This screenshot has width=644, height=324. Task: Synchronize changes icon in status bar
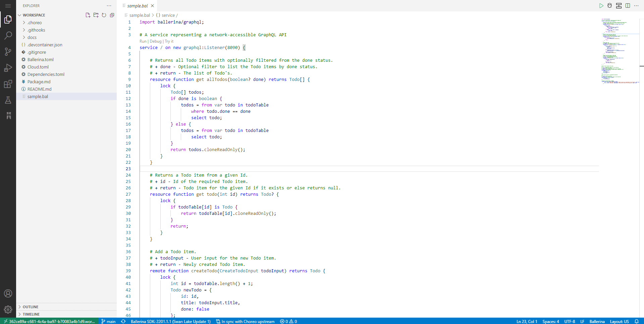point(123,321)
